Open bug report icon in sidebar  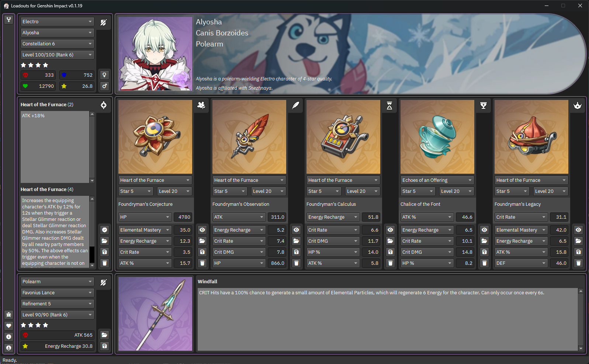click(9, 315)
